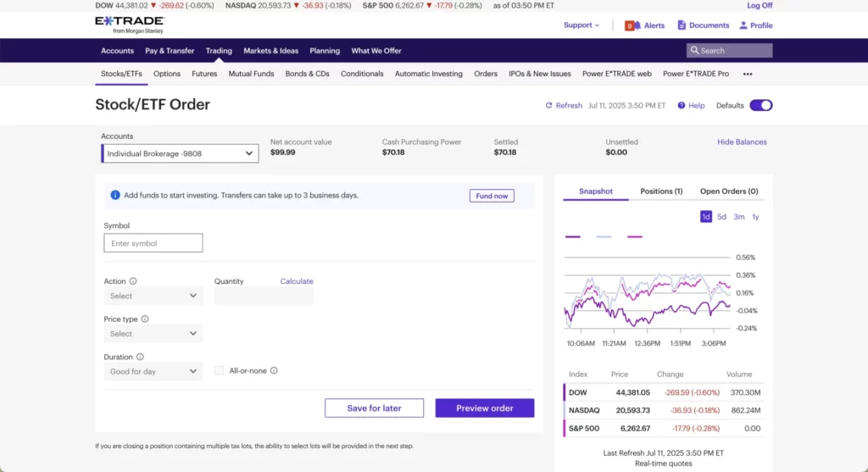Screen dimensions: 868x472
Task: Click the Refresh circular arrow icon
Action: click(548, 105)
